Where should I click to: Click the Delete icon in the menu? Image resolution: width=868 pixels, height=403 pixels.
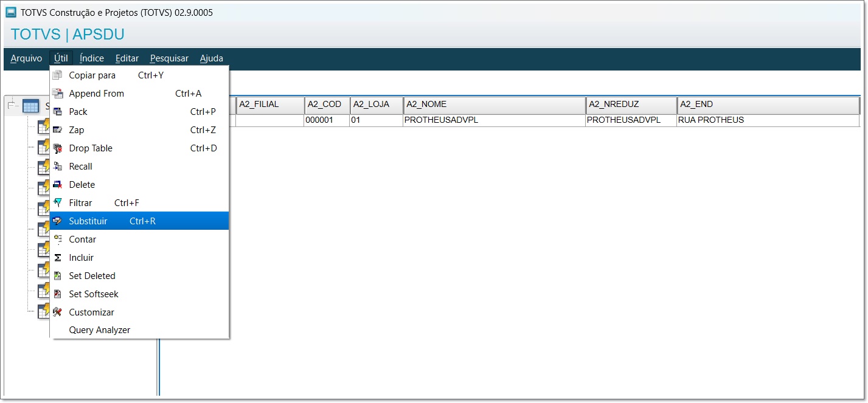click(57, 185)
